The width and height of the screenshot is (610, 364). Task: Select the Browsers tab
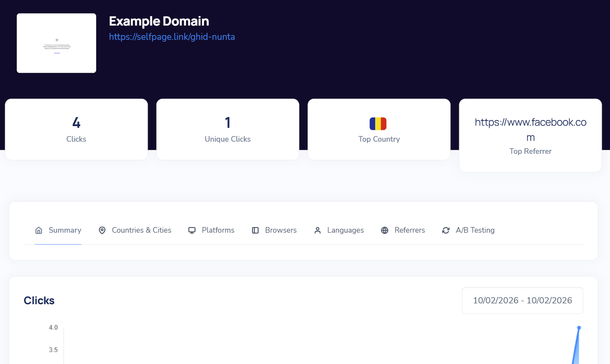pyautogui.click(x=274, y=231)
